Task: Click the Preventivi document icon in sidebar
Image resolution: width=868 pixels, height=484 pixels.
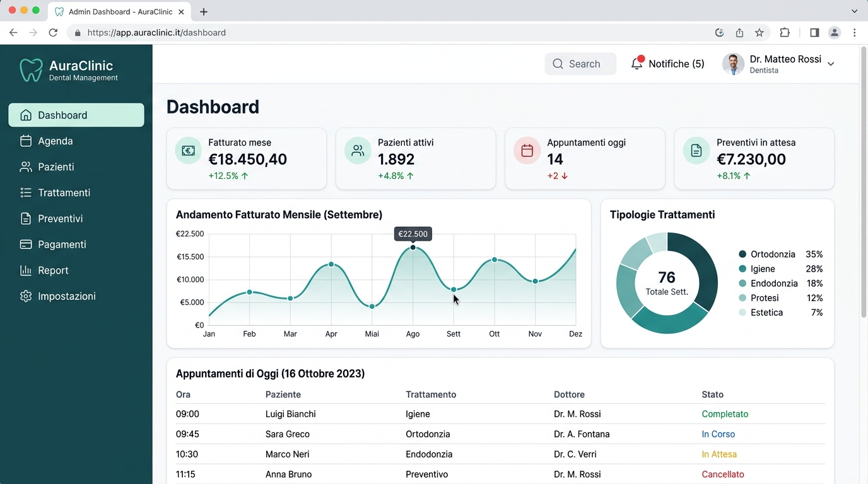Action: [26, 219]
